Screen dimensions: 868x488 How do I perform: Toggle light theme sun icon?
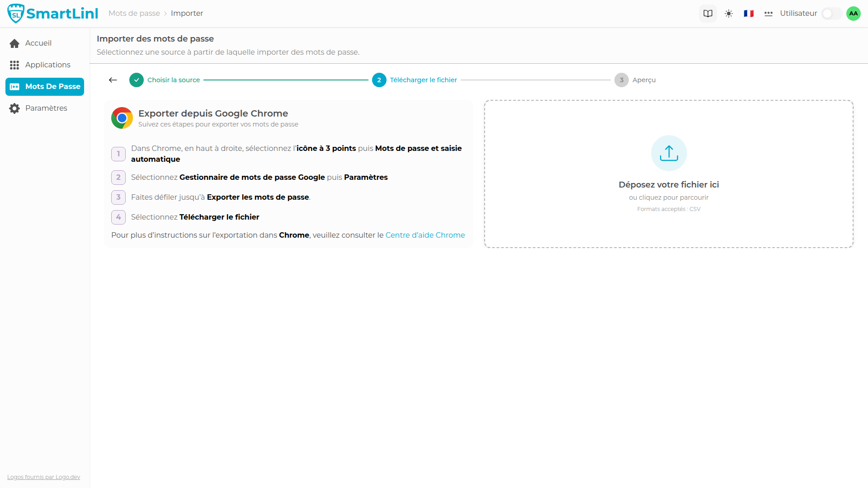729,14
